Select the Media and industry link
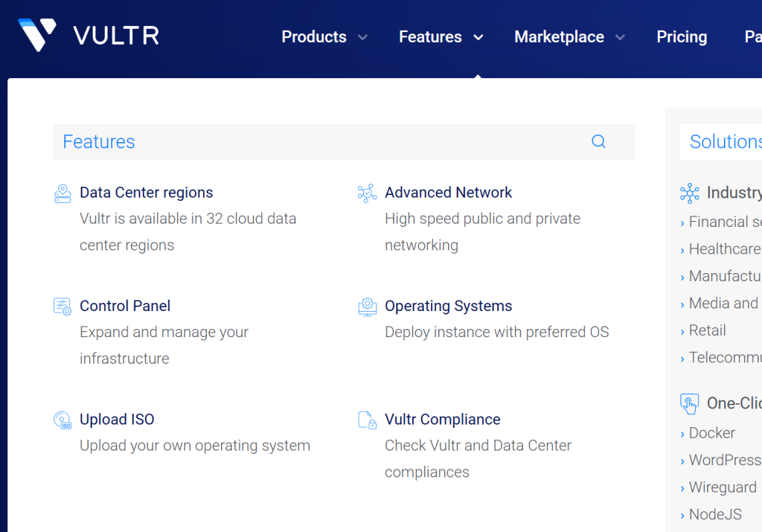 [x=723, y=303]
